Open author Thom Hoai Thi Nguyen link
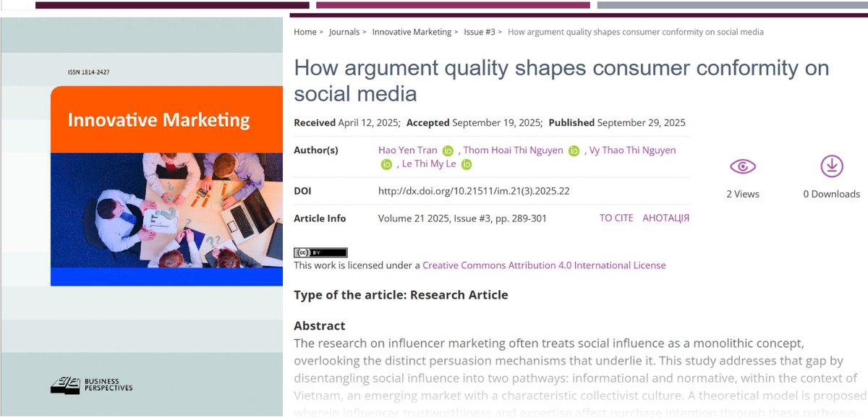868x418 pixels. pyautogui.click(x=514, y=150)
